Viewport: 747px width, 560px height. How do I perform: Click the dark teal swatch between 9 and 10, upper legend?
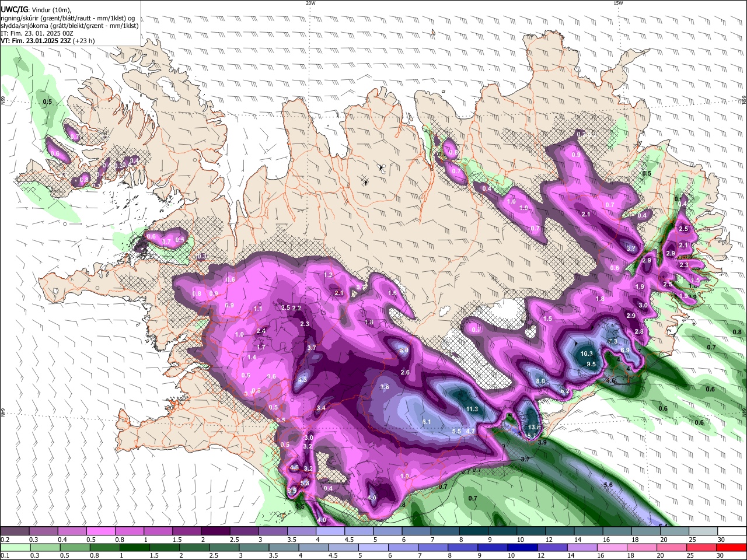pos(502,531)
